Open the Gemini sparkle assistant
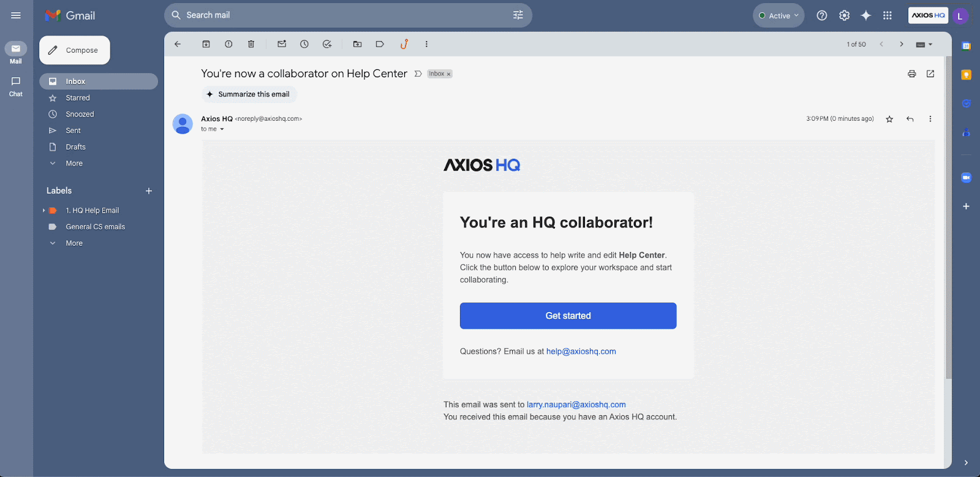Screen dimensions: 980x477 coord(866,15)
